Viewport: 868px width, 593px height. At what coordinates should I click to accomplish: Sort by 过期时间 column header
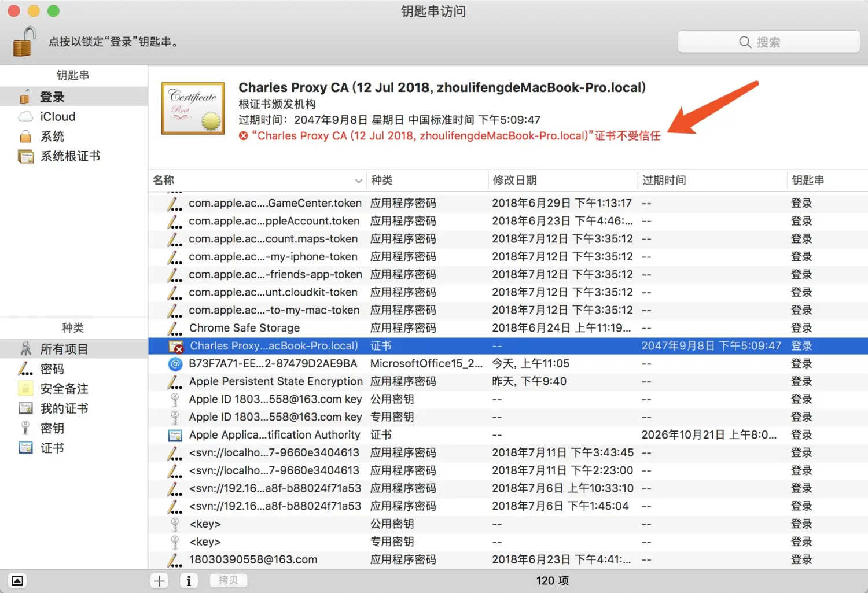712,181
